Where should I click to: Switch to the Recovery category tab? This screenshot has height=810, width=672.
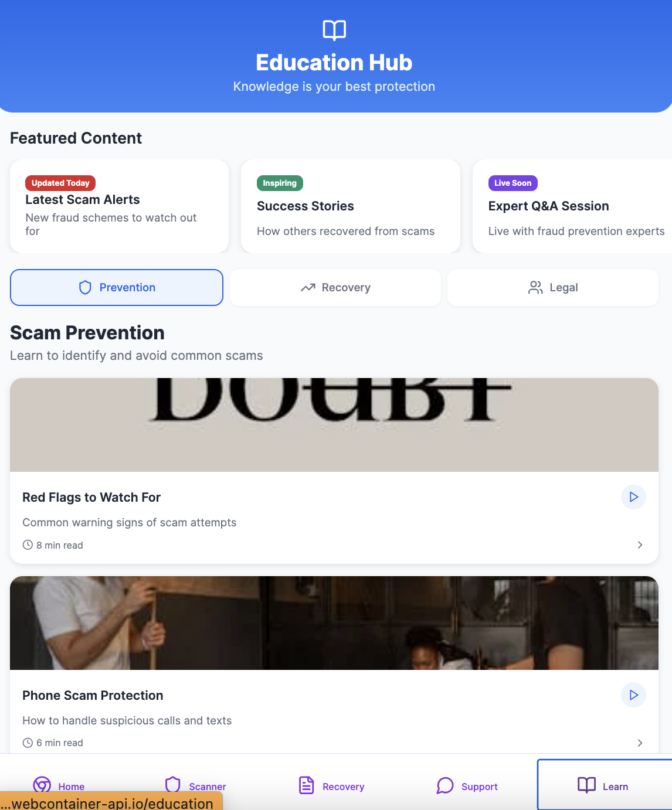tap(335, 288)
